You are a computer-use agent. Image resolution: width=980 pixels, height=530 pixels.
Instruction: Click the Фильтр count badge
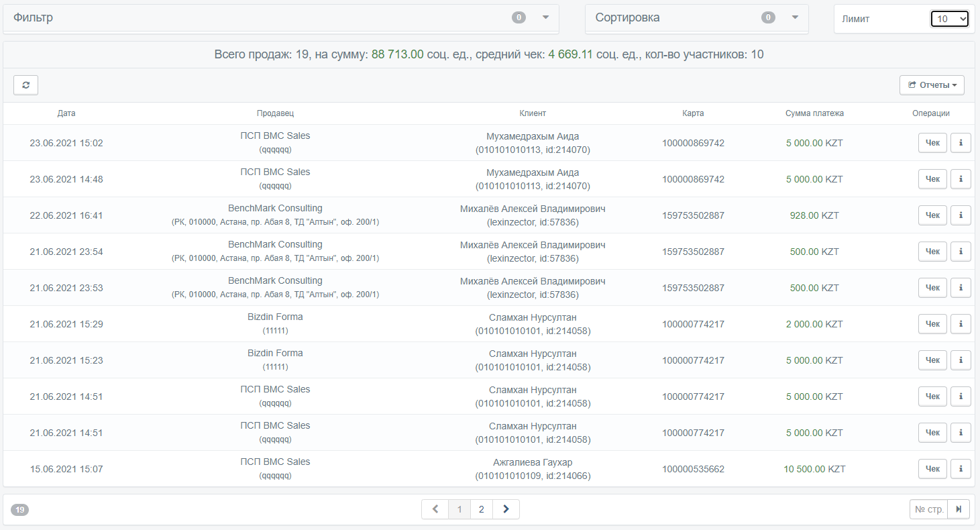tap(519, 17)
